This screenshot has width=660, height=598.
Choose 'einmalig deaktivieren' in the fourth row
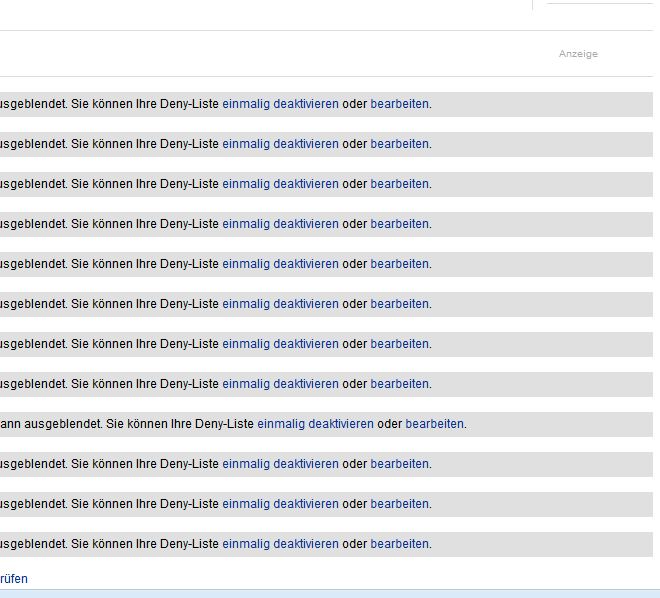[280, 224]
